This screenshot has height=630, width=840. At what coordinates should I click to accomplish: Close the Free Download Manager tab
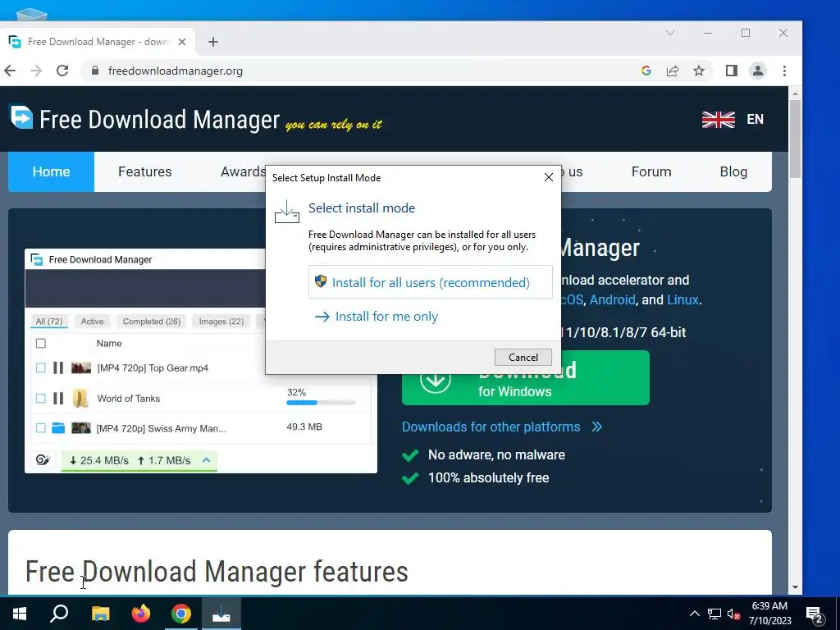tap(182, 42)
